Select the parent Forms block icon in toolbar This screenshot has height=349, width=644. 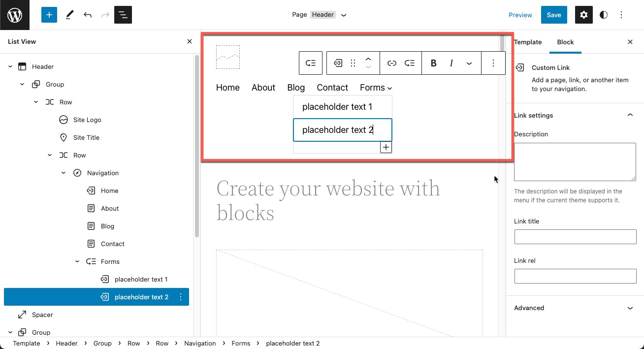point(310,63)
